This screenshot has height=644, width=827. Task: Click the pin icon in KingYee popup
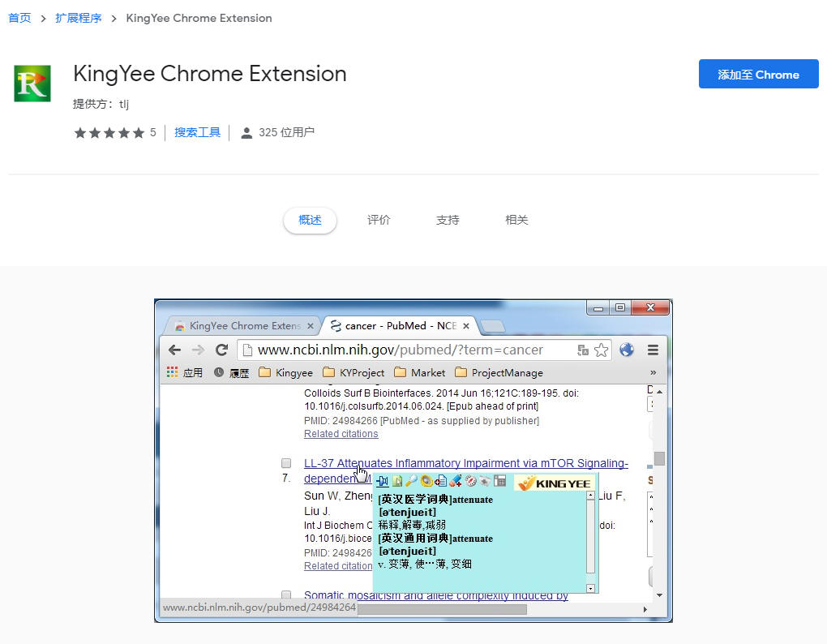(383, 480)
